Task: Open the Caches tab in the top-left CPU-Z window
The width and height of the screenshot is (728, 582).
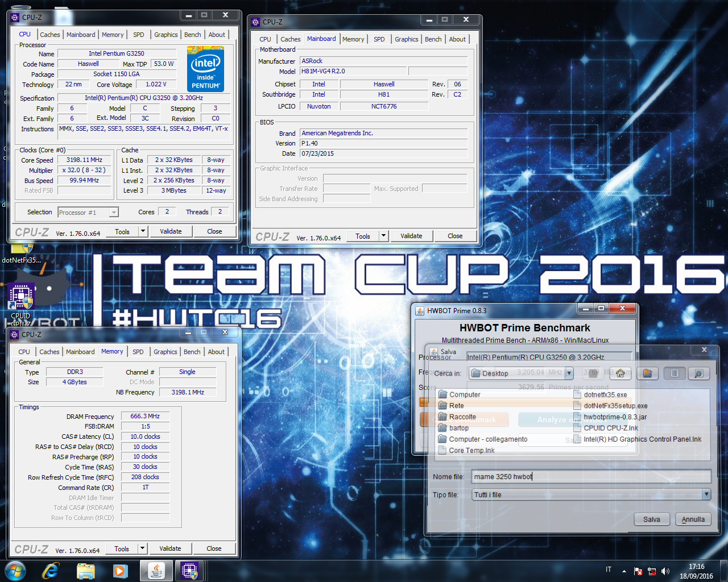Action: (x=50, y=35)
